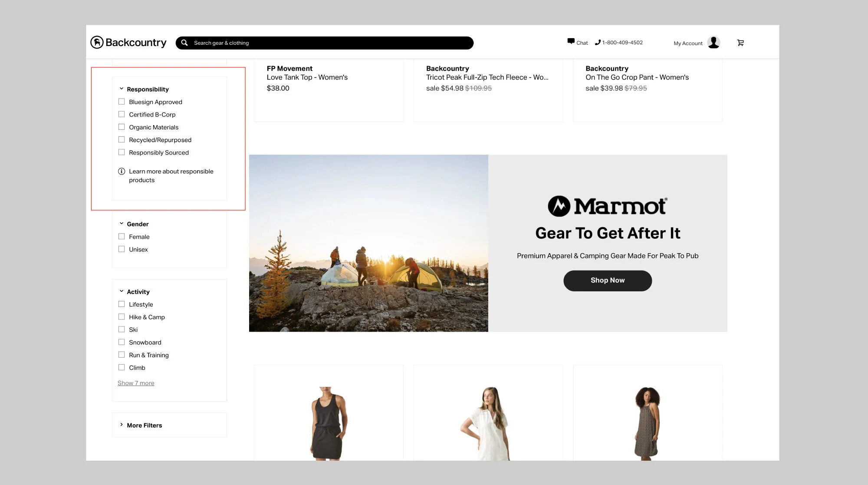This screenshot has height=485, width=868.
Task: Click the Marmot Shop Now button
Action: click(x=608, y=280)
